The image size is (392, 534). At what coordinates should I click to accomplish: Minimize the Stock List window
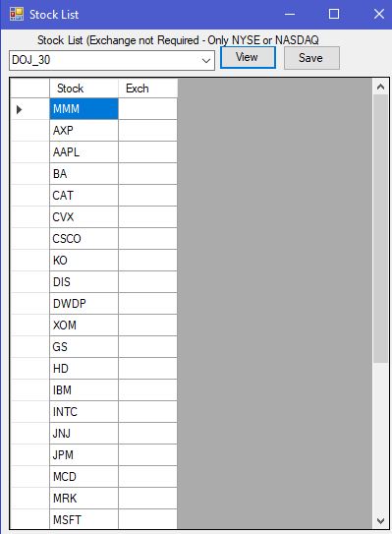[x=290, y=15]
